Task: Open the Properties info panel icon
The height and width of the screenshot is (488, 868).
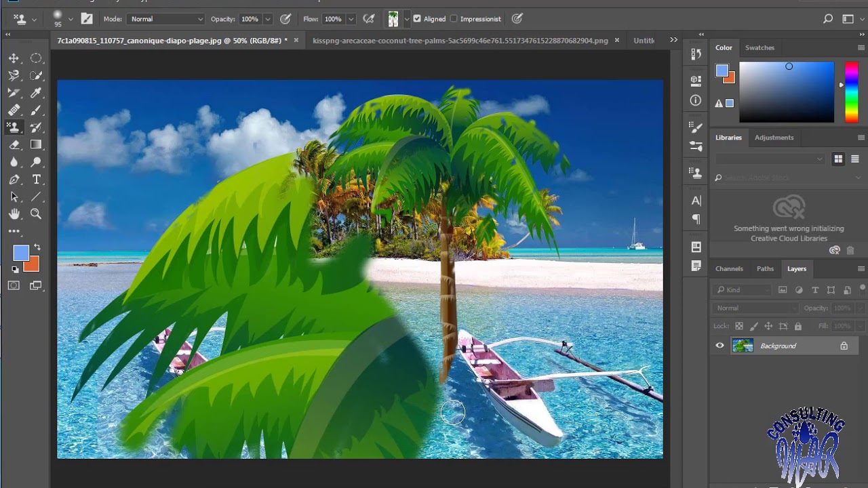Action: 696,100
